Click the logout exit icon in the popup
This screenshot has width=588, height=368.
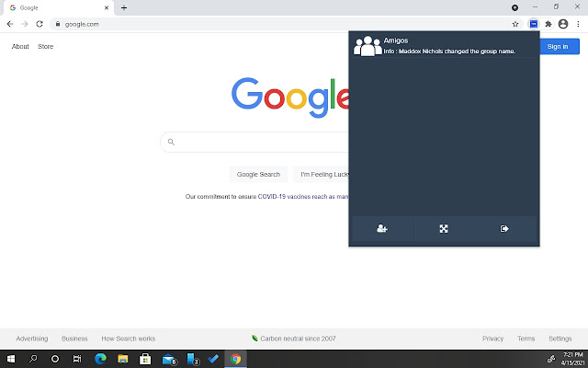[504, 229]
